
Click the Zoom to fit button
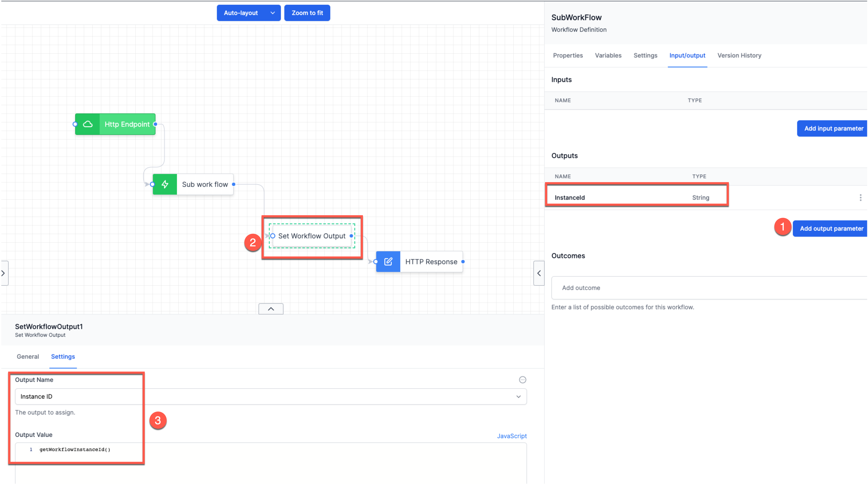tap(307, 13)
